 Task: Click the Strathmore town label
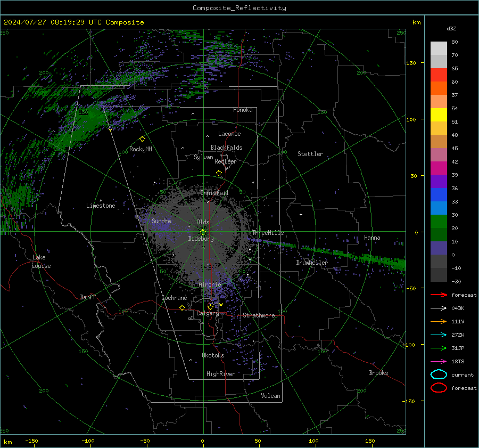point(259,315)
